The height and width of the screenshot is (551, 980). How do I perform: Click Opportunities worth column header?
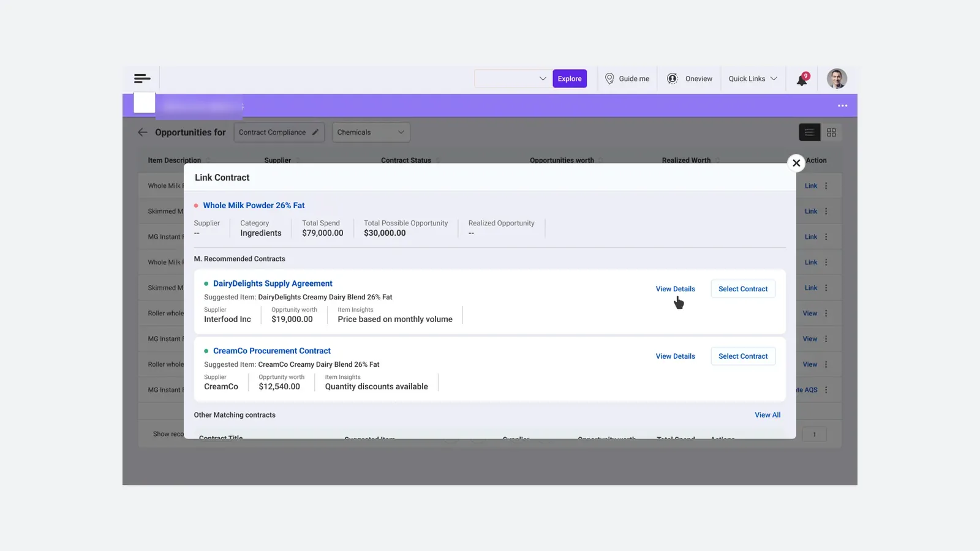[562, 160]
